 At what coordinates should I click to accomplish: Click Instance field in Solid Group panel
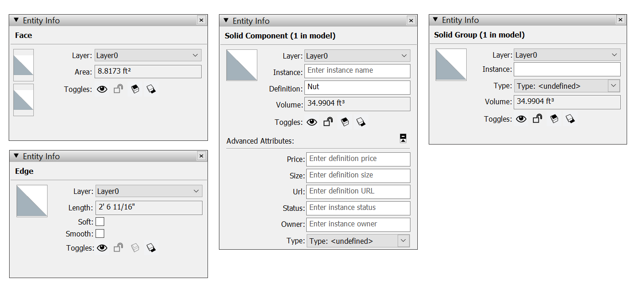[567, 70]
